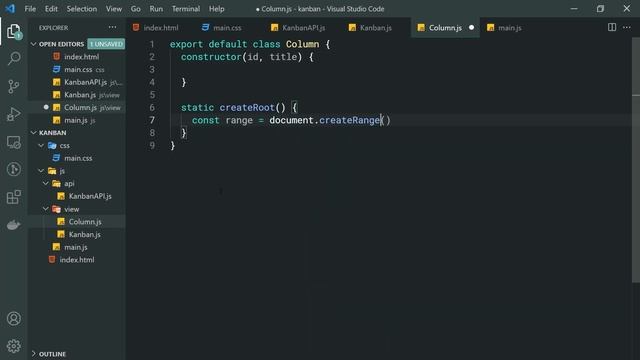Open Kanban.js under view folder
This screenshot has width=640, height=360.
tap(77, 234)
